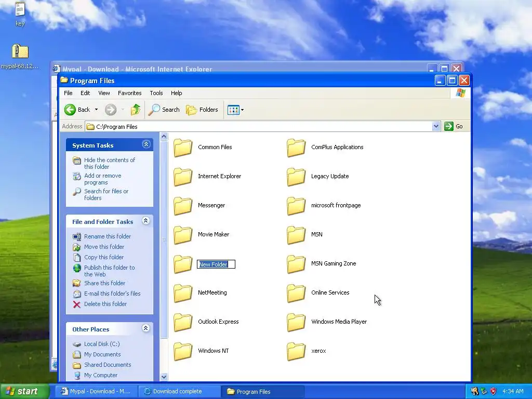Go to My Documents place

click(x=102, y=354)
